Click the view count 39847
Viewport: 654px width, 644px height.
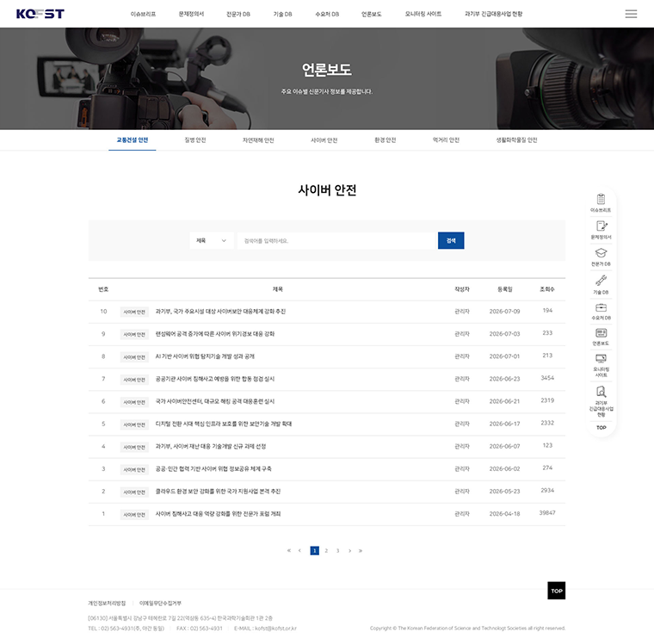547,513
